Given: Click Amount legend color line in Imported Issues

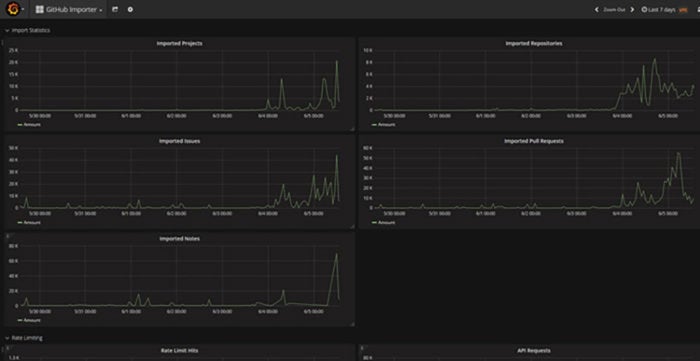Looking at the screenshot, I should pos(20,223).
